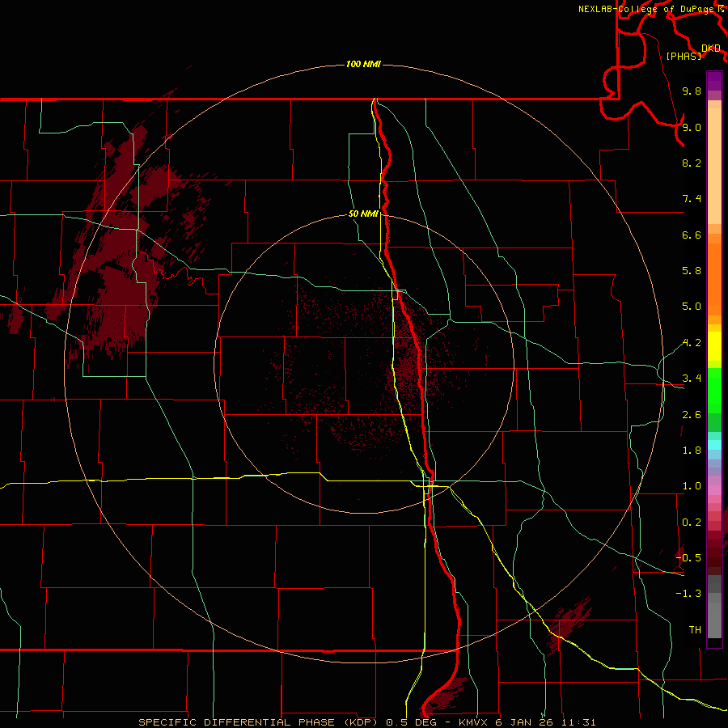Click the -0.5 scale value
The height and width of the screenshot is (728, 728).
688,557
